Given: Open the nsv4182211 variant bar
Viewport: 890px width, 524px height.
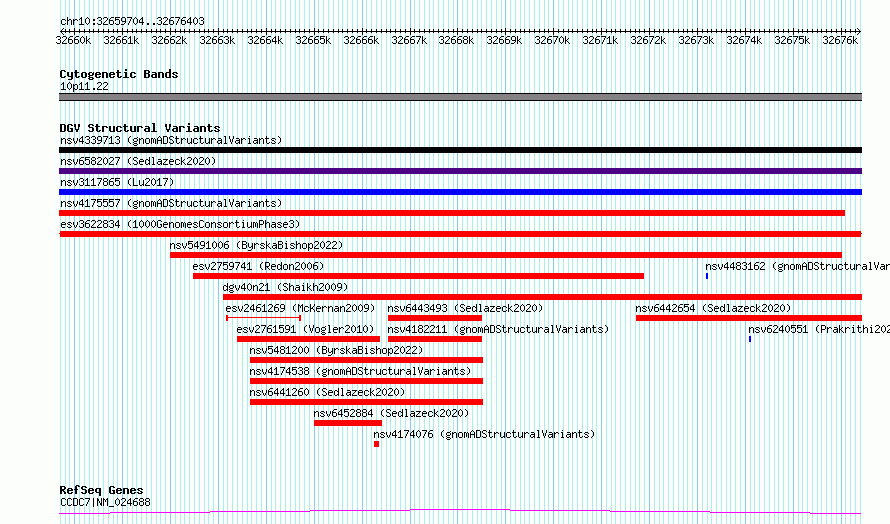Looking at the screenshot, I should (435, 339).
